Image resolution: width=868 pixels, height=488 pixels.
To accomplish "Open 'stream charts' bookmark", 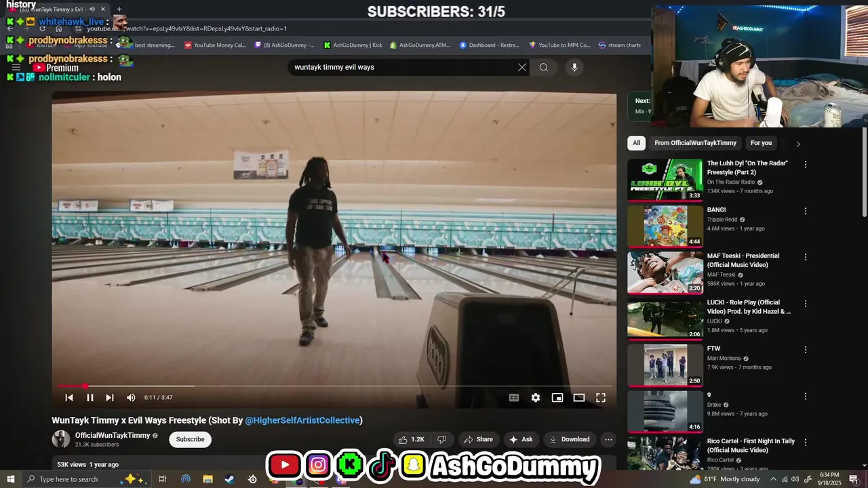I will [619, 45].
